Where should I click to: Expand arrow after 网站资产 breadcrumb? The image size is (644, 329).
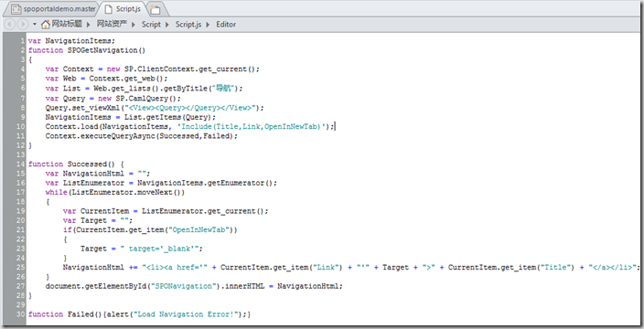click(x=134, y=25)
